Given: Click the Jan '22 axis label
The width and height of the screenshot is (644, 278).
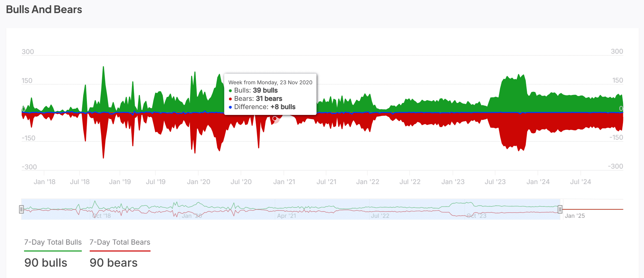Looking at the screenshot, I should [x=368, y=182].
